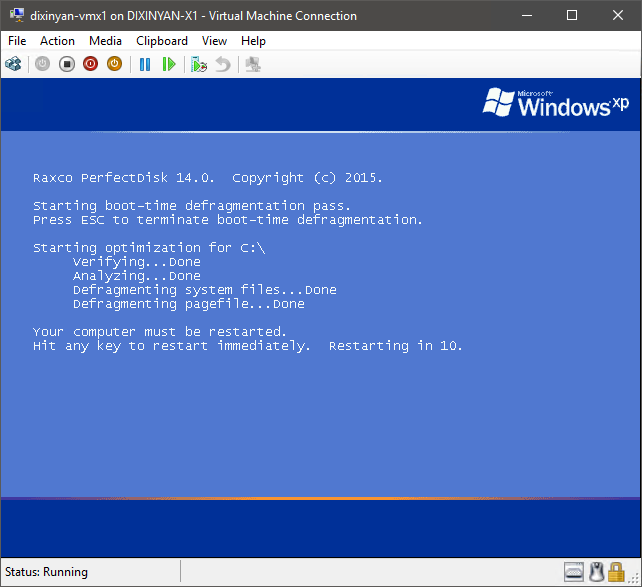The width and height of the screenshot is (642, 587).
Task: Click the Windows XP logo
Action: (556, 103)
